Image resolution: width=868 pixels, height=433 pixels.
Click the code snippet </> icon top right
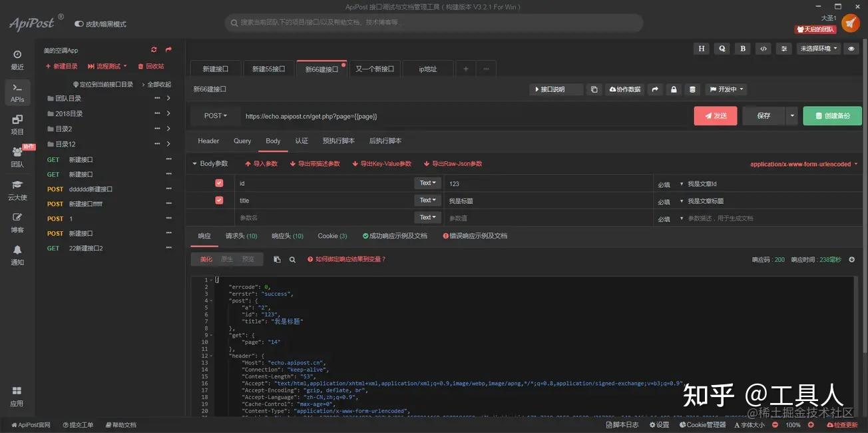click(762, 48)
